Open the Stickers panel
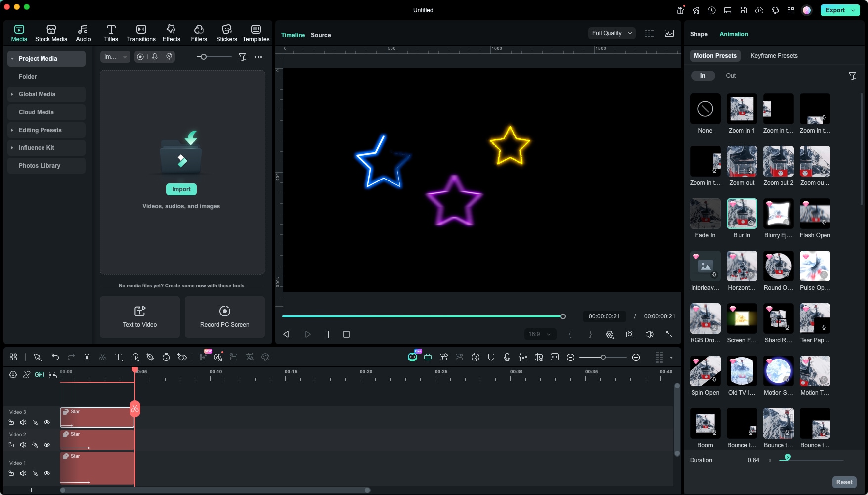Image resolution: width=868 pixels, height=495 pixels. click(226, 33)
